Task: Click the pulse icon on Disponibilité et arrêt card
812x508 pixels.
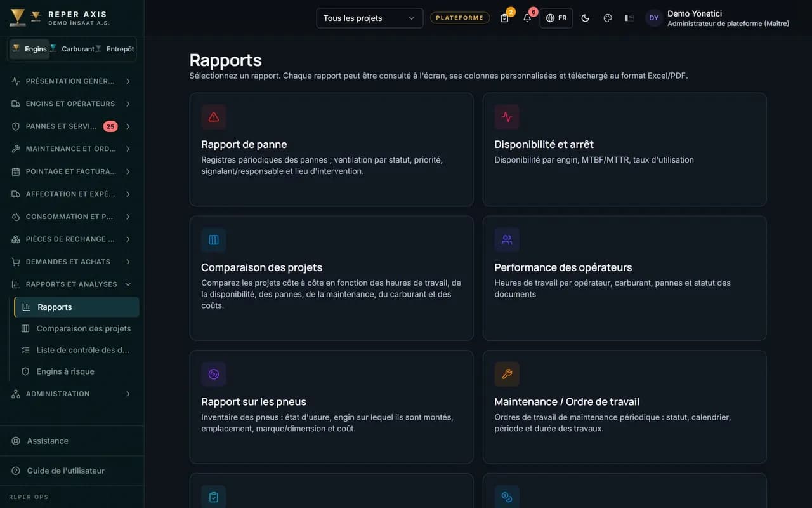Action: point(507,117)
